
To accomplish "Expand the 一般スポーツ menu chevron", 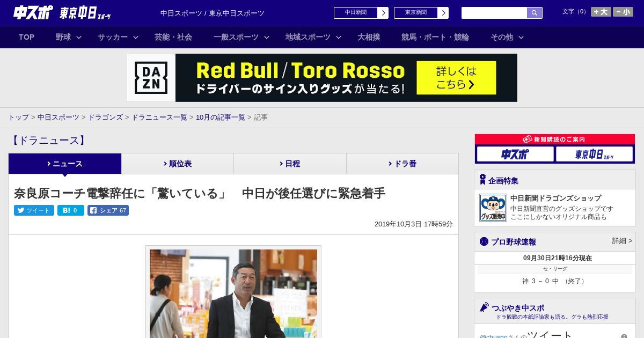I will tap(267, 38).
